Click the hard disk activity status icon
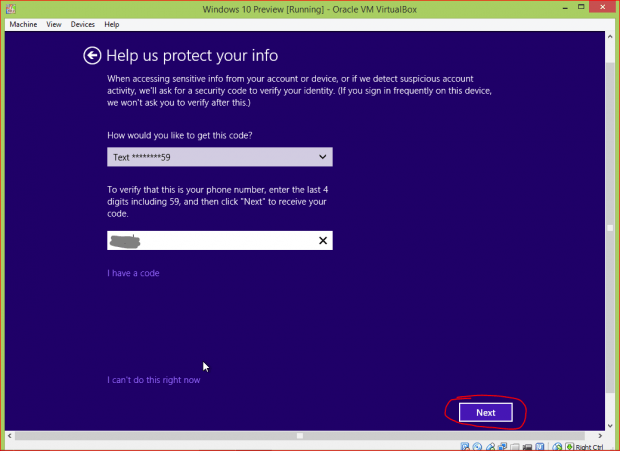 465,447
